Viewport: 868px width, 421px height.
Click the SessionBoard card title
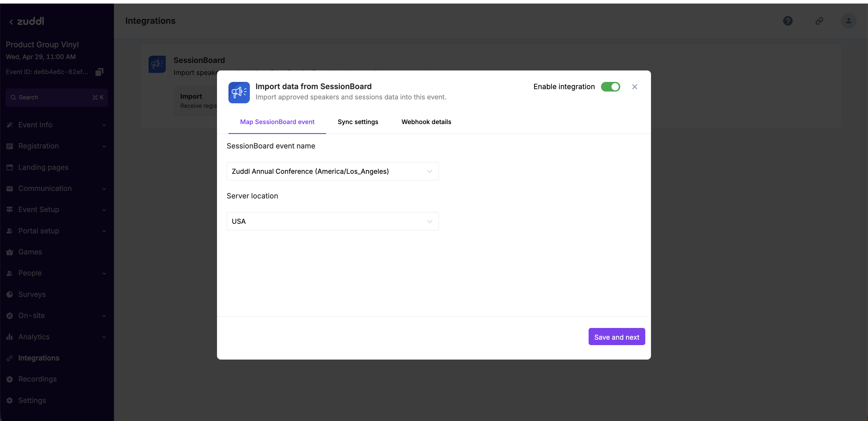pyautogui.click(x=199, y=60)
